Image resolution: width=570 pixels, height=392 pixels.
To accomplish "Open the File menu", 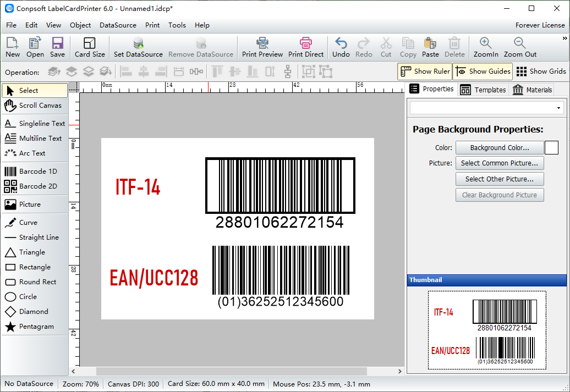I will pos(11,25).
